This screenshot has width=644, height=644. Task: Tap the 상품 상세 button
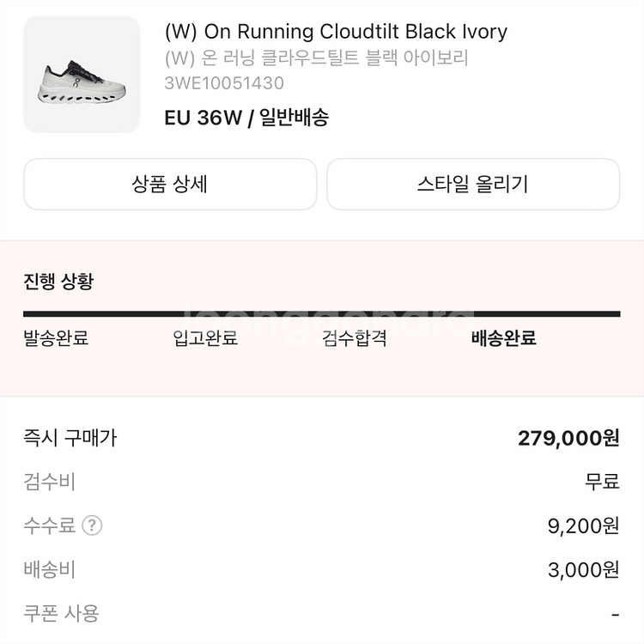coord(170,184)
